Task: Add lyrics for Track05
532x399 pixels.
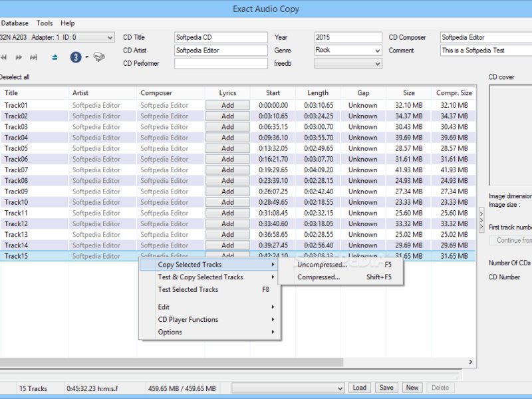Action: (x=227, y=148)
